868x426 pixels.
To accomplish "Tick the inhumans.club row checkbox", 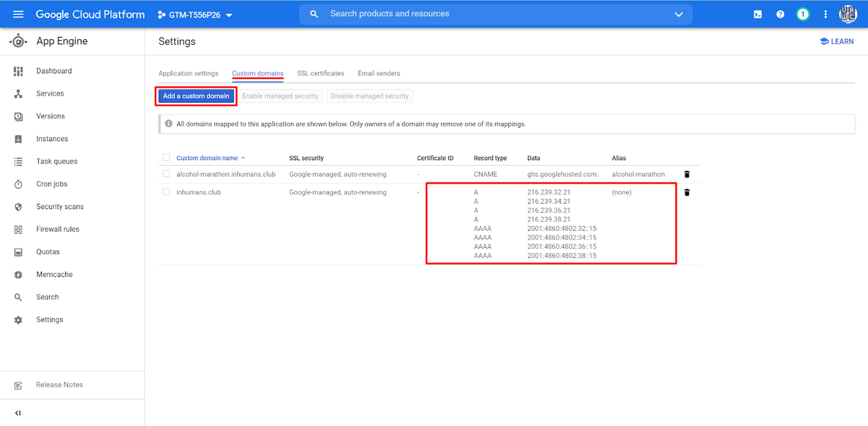I will click(166, 192).
